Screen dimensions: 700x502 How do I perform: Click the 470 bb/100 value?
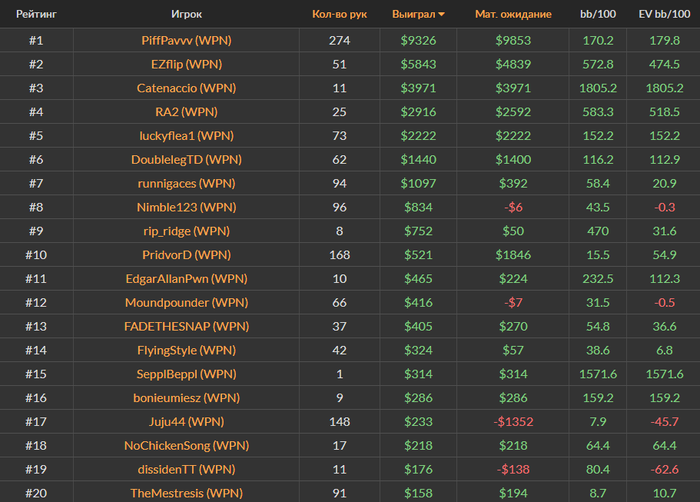[x=598, y=231]
